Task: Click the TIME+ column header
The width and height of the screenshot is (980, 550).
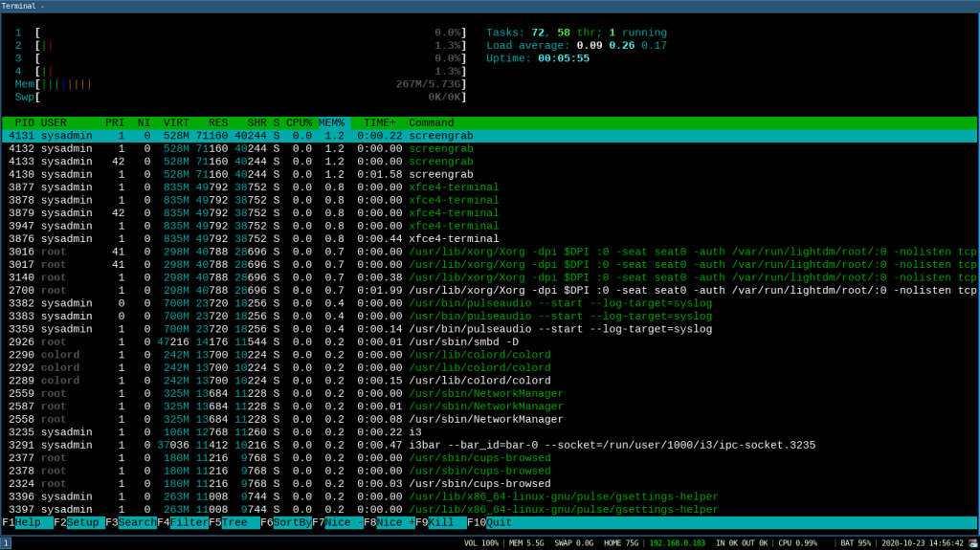Action: click(x=379, y=123)
